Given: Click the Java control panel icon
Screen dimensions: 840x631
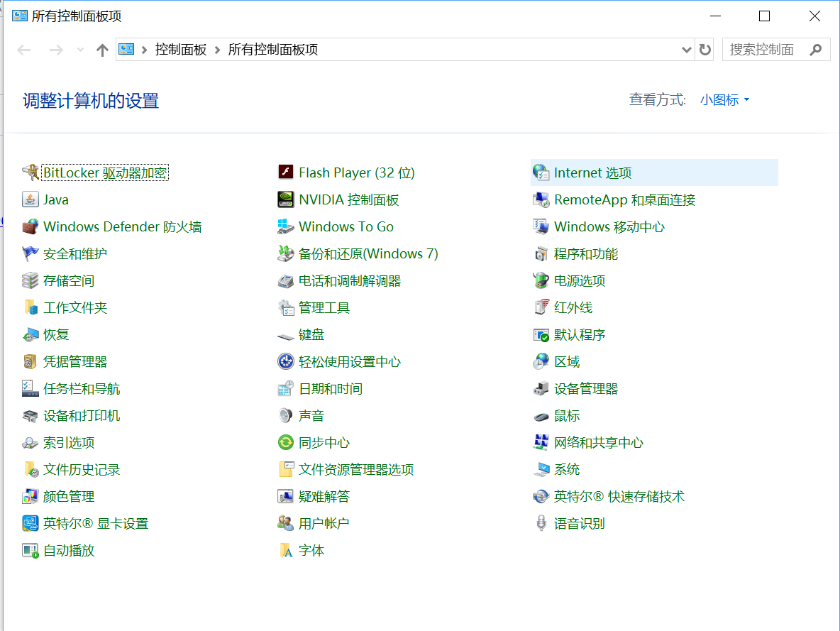Looking at the screenshot, I should click(x=30, y=199).
